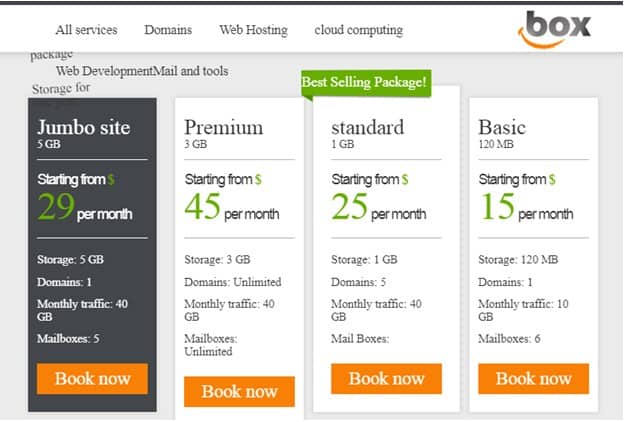The height and width of the screenshot is (422, 624).
Task: Select the standard plan title
Action: [x=368, y=127]
